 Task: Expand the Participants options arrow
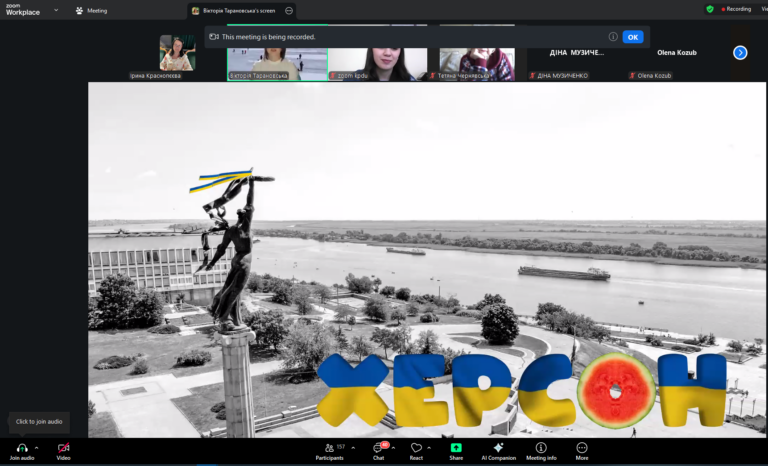pyautogui.click(x=353, y=448)
